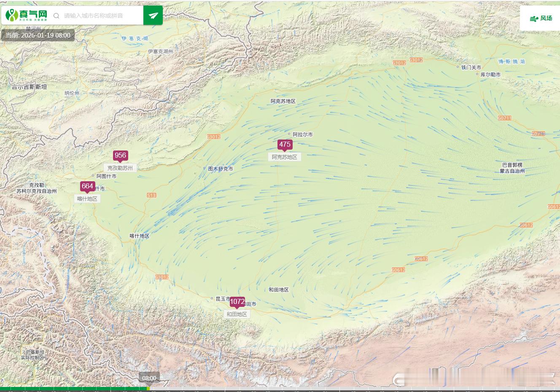Click the 铁门关市 map label
Image resolution: width=560 pixels, height=392 pixels.
pyautogui.click(x=471, y=67)
